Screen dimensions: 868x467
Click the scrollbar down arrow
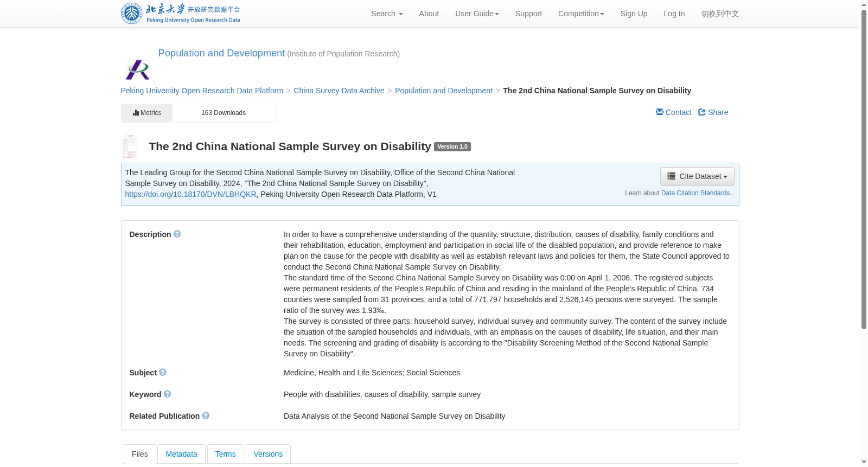pos(864,462)
